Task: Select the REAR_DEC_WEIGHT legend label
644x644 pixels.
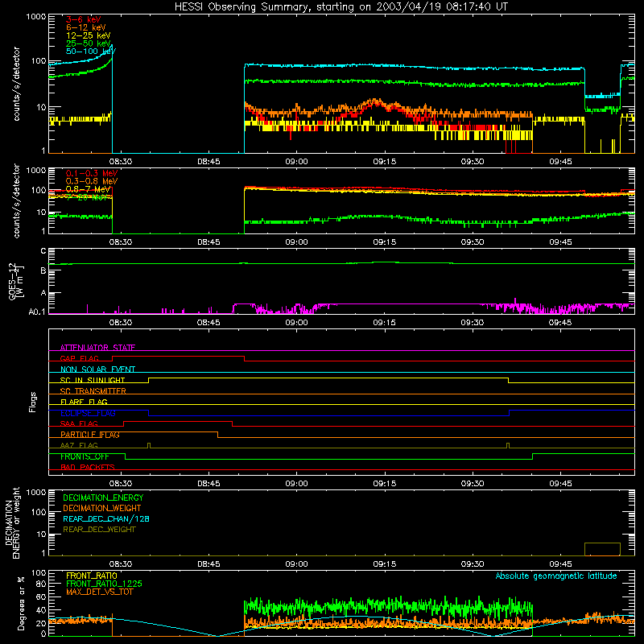Action: click(99, 530)
